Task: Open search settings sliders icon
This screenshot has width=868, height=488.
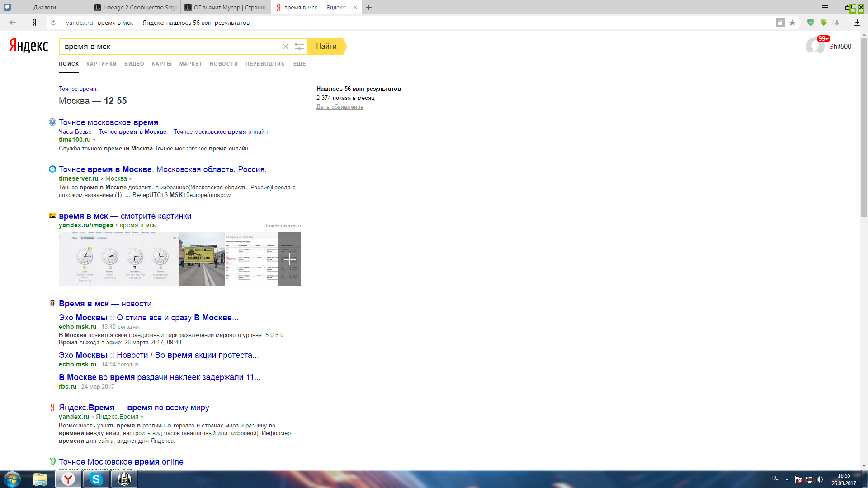Action: [x=299, y=47]
